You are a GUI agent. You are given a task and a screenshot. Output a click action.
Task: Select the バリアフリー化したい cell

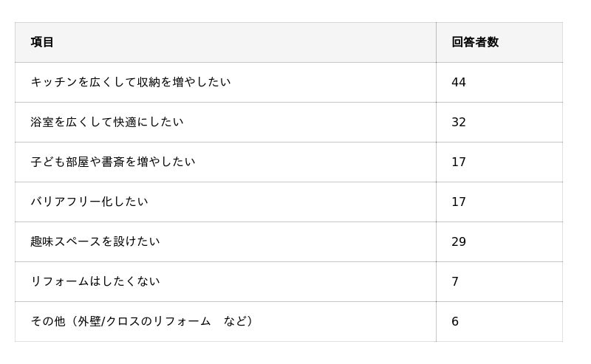pos(89,202)
